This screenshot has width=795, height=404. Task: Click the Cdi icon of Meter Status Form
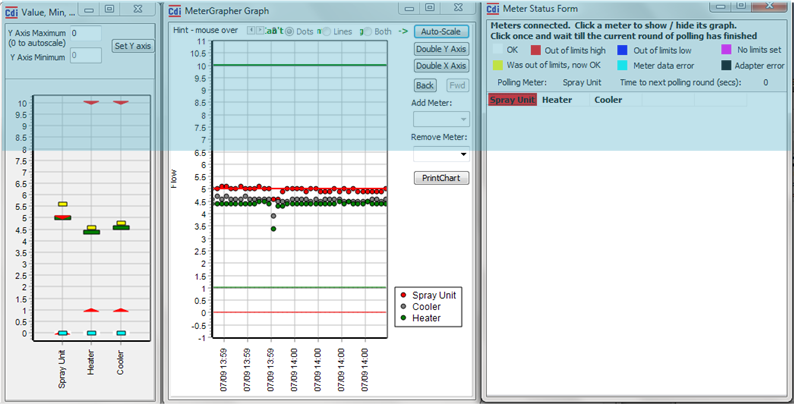[x=493, y=9]
